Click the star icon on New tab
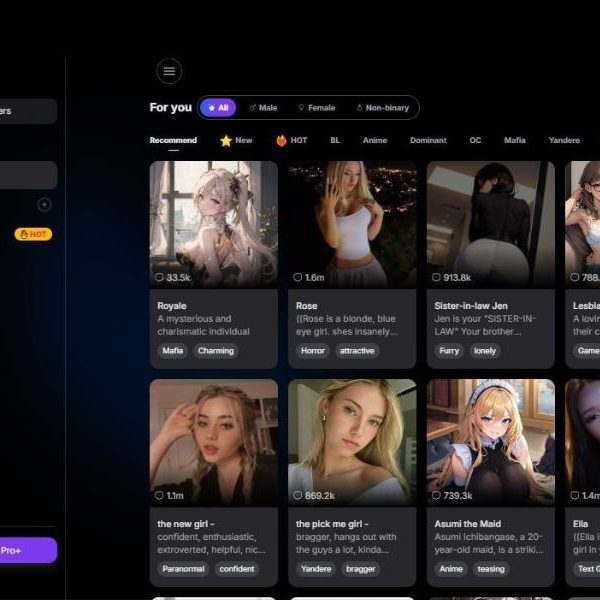600x600 pixels. click(x=226, y=141)
